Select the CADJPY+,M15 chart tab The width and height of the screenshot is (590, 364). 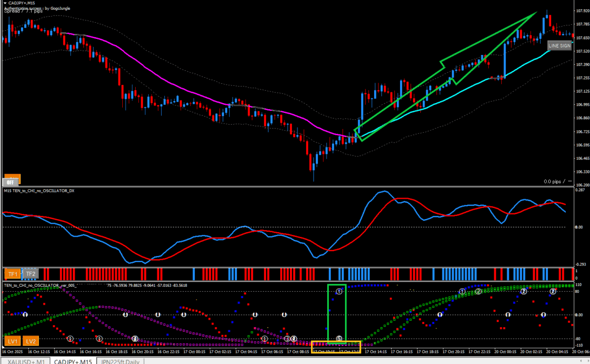[x=73, y=361]
